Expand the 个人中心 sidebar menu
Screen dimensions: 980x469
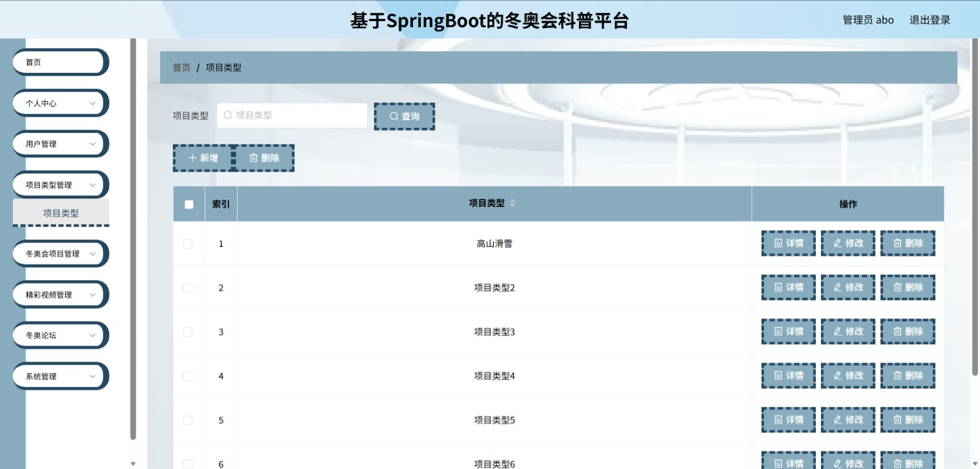pyautogui.click(x=60, y=103)
